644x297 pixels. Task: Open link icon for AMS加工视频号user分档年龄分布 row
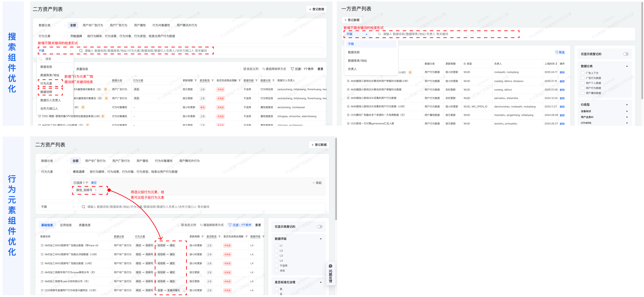[42, 282]
